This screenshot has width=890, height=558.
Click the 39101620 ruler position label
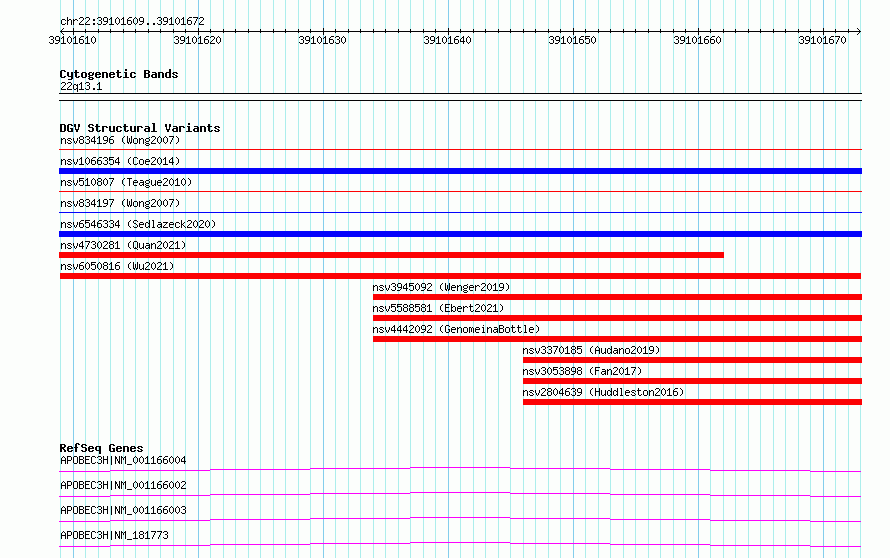pyautogui.click(x=198, y=40)
